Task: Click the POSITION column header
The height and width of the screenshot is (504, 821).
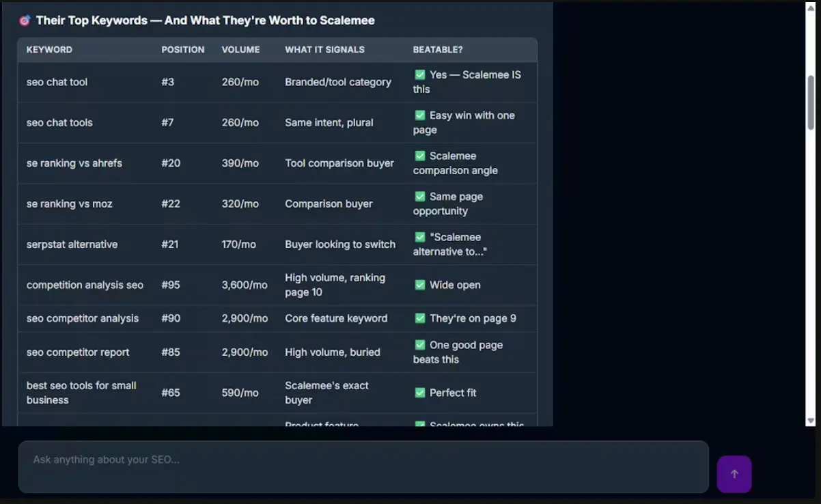Action: 182,50
